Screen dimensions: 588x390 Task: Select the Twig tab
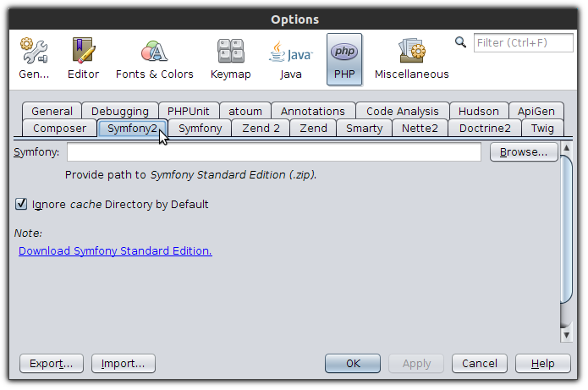click(x=542, y=129)
